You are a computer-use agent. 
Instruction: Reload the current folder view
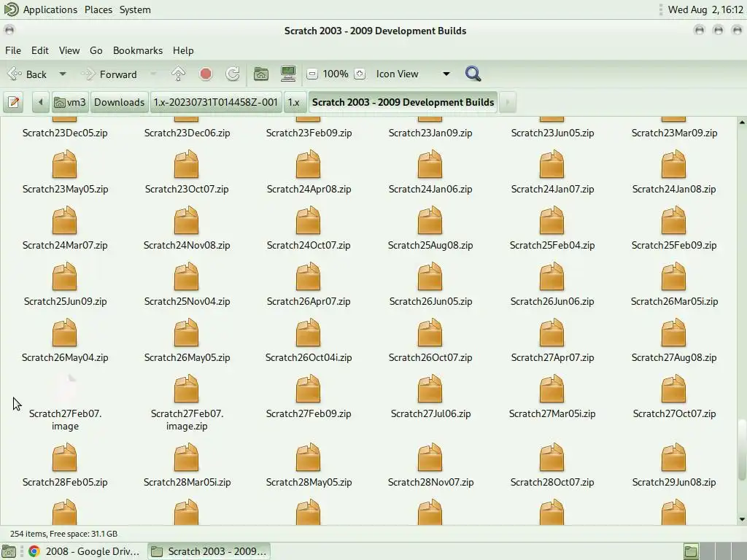point(233,74)
